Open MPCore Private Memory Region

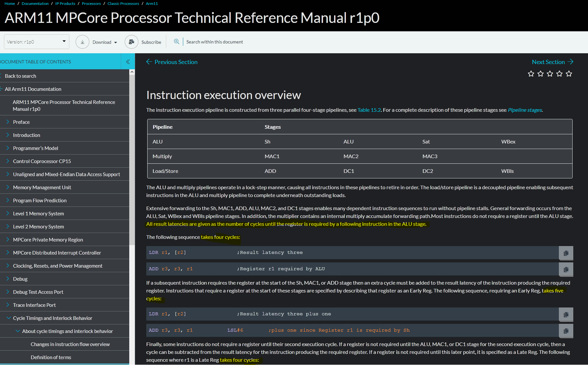coord(48,240)
